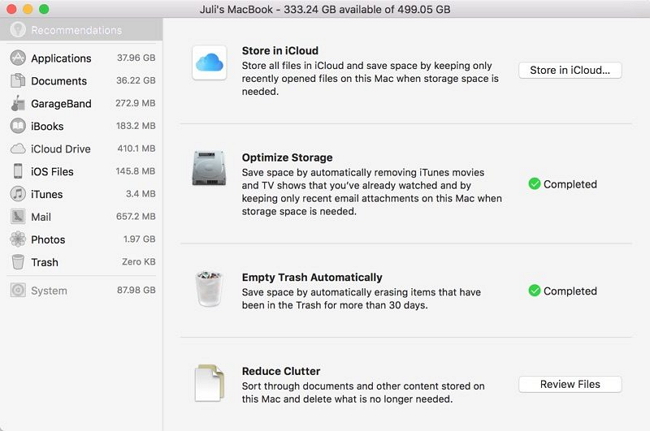Click the iTunes music note icon
This screenshot has width=650, height=431.
point(18,194)
